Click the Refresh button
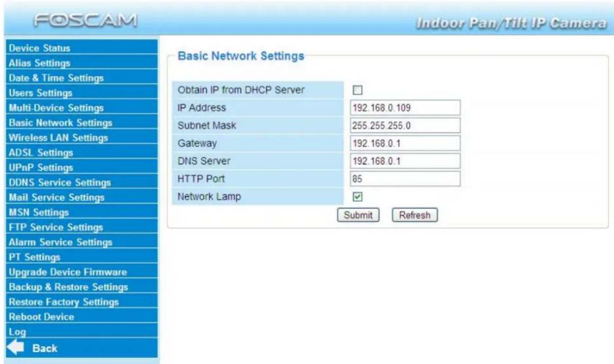The image size is (614, 364). pos(415,214)
